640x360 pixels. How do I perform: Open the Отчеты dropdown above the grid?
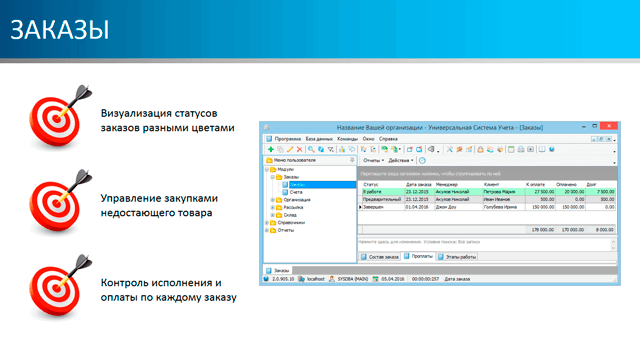pyautogui.click(x=373, y=160)
